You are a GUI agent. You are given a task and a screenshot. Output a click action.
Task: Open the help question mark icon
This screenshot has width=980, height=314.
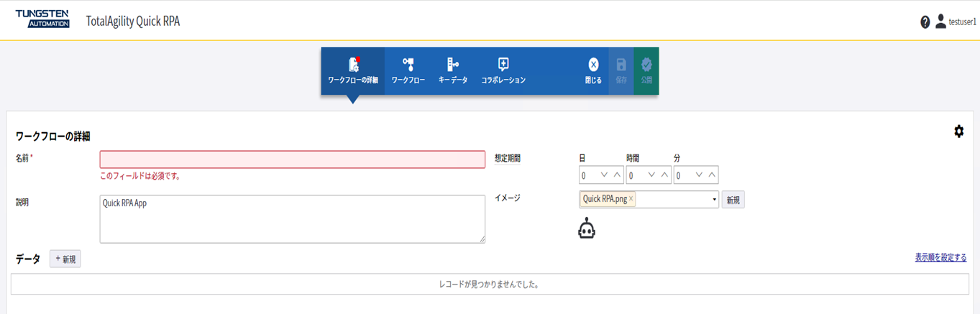click(925, 22)
